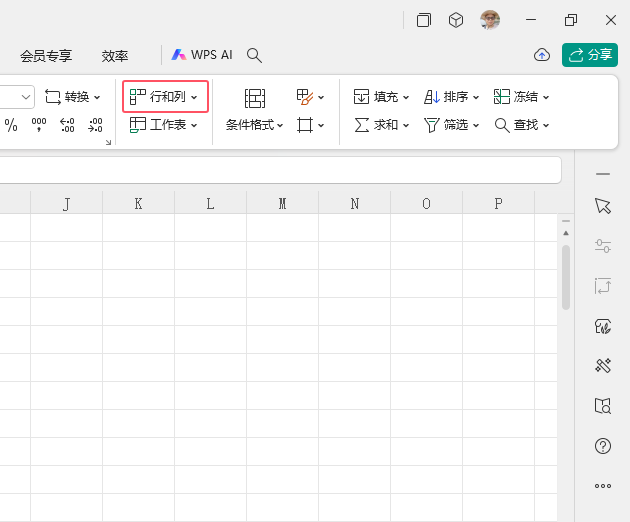This screenshot has width=630, height=522.
Task: Increase decimal places
Action: click(67, 125)
